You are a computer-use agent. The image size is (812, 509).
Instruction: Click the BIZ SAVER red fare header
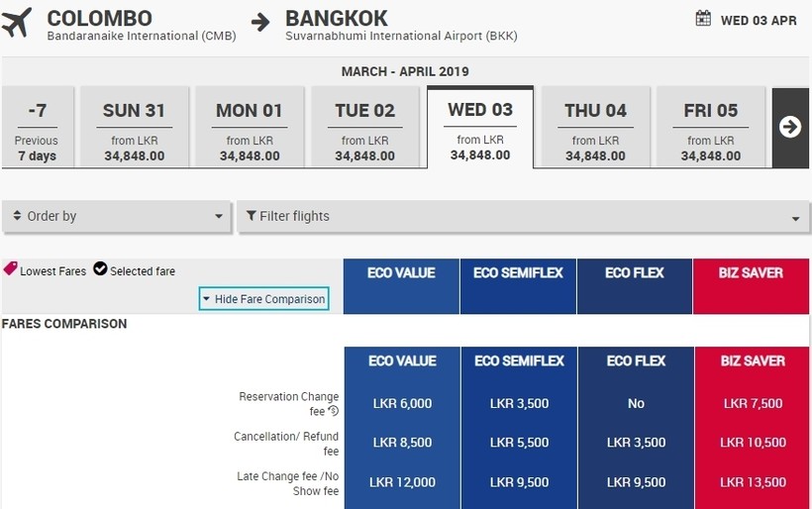[x=751, y=286]
